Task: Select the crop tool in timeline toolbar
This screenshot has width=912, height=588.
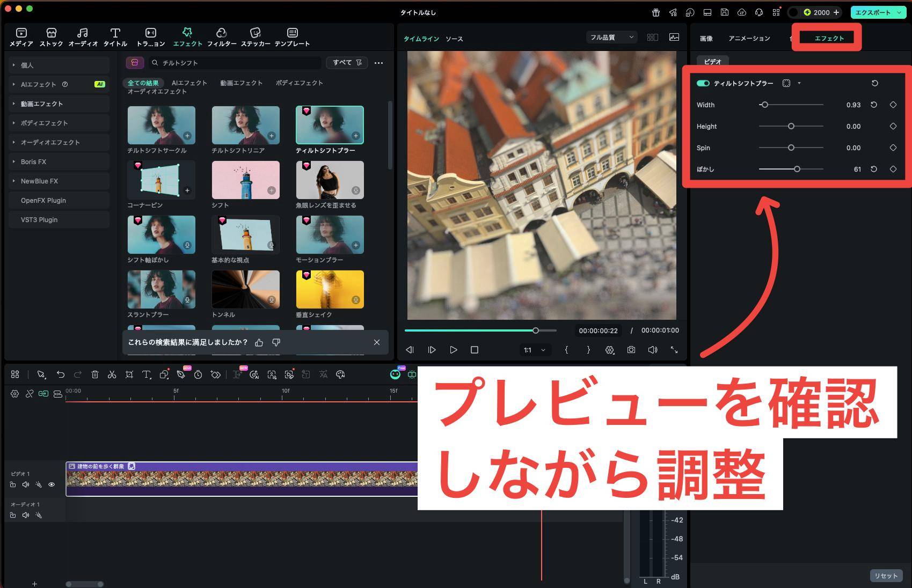Action: tap(129, 374)
